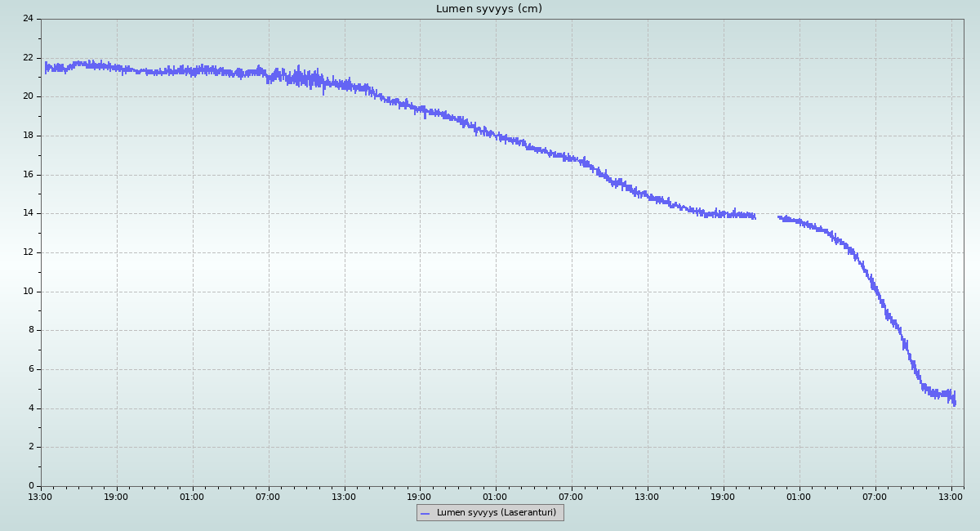The image size is (980, 531).
Task: Click the y-axis value 14
Action: (29, 213)
